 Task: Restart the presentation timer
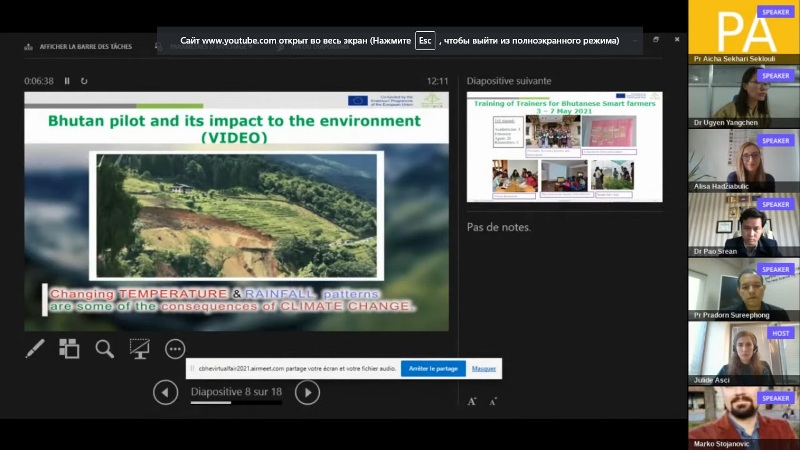(x=84, y=81)
